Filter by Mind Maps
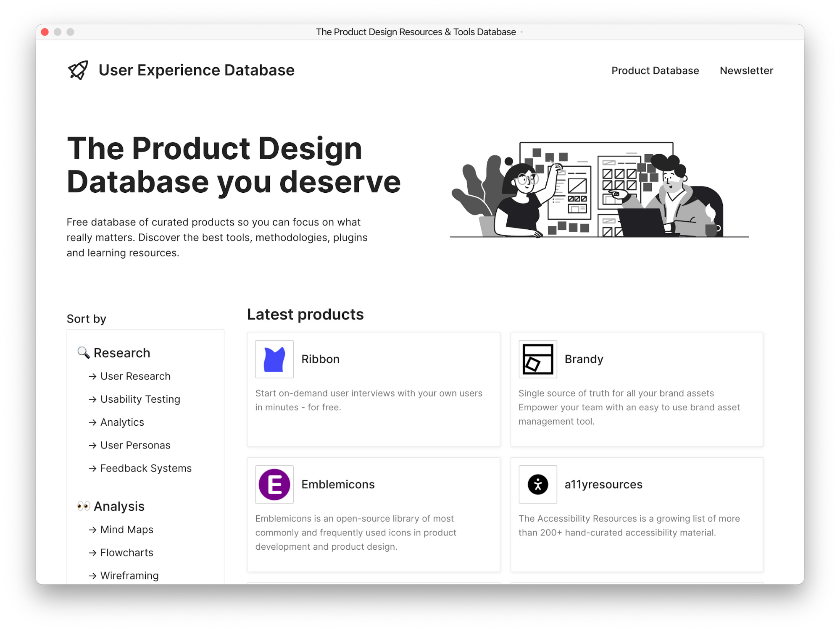The height and width of the screenshot is (632, 840). pyautogui.click(x=126, y=530)
